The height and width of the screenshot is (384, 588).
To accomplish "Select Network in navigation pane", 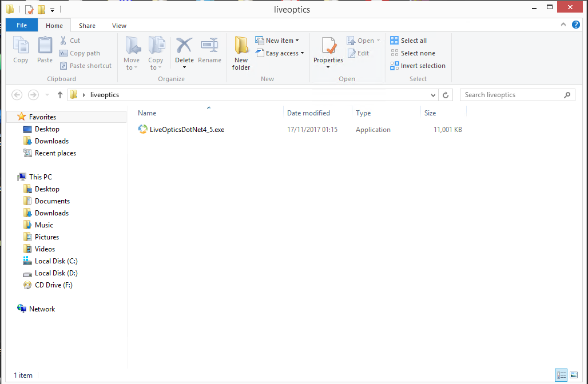I will tap(42, 309).
